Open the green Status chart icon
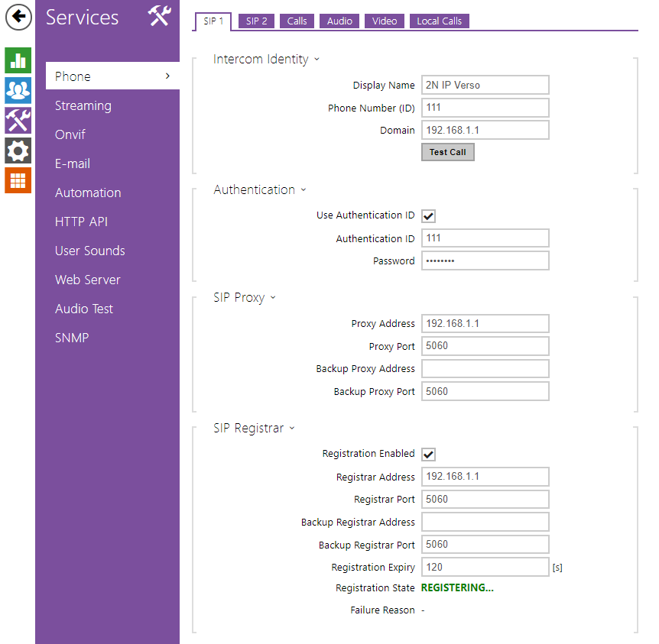 tap(18, 60)
